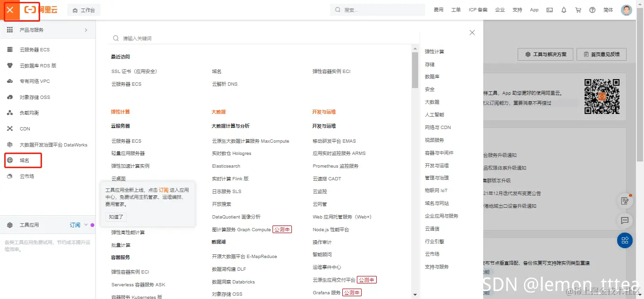The width and height of the screenshot is (644, 299).
Task: Open 企业 in the top bar
Action: click(x=500, y=10)
